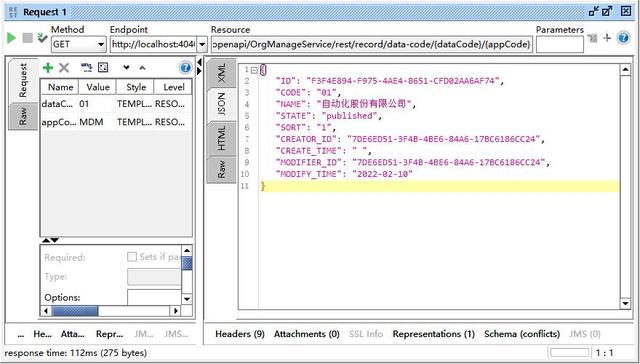This screenshot has width=640, height=364.
Task: Open the response Attachments (0) tab
Action: (x=307, y=334)
